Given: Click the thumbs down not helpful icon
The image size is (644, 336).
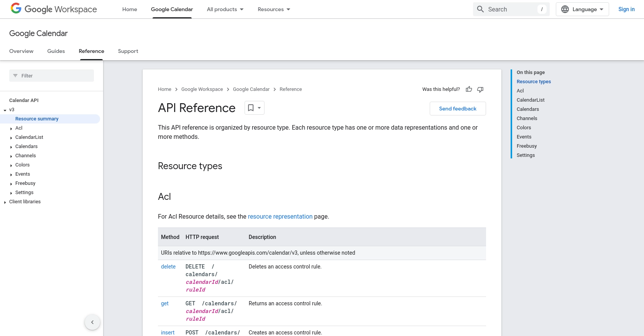Looking at the screenshot, I should [480, 89].
